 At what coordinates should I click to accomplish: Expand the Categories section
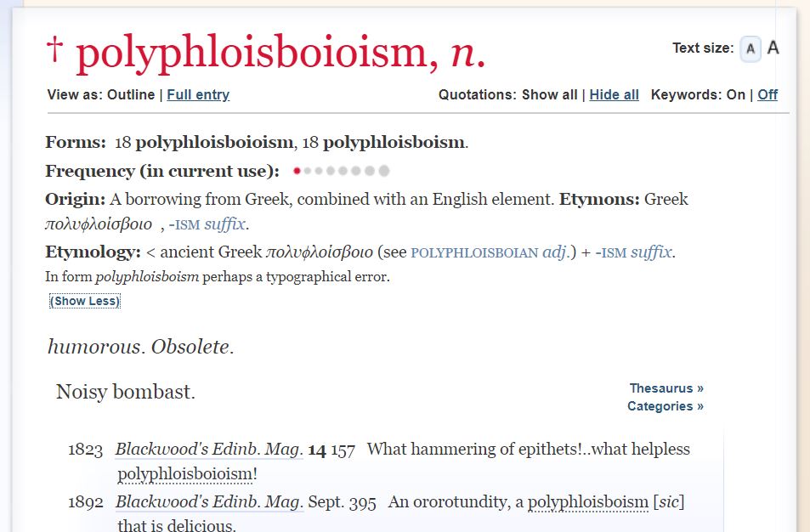tap(666, 406)
